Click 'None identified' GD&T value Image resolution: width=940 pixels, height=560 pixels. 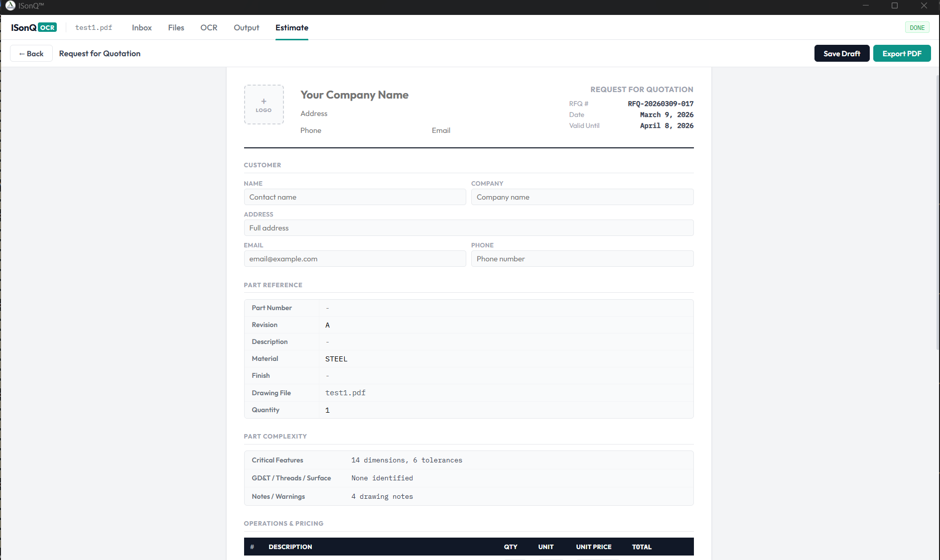[382, 478]
